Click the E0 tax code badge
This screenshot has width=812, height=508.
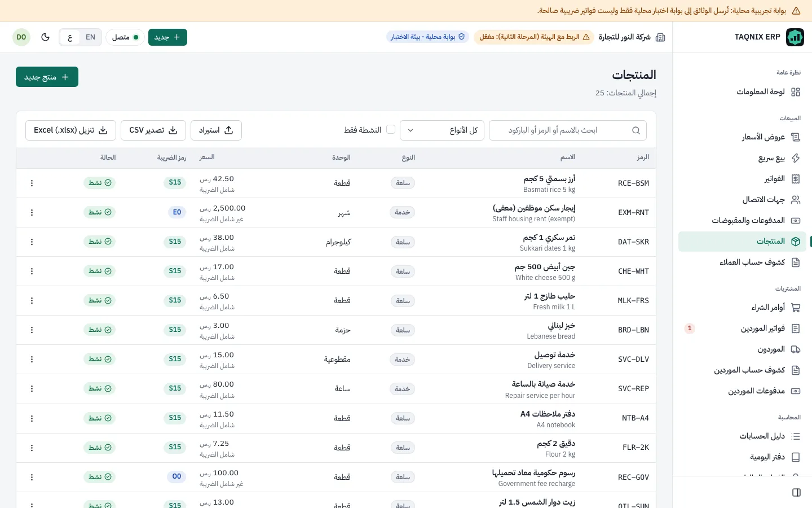(177, 212)
